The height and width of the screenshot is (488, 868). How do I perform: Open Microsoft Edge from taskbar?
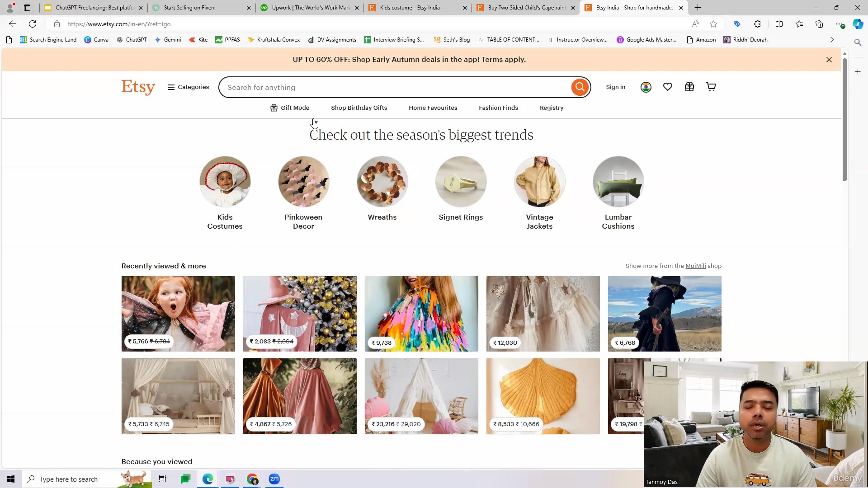click(208, 479)
